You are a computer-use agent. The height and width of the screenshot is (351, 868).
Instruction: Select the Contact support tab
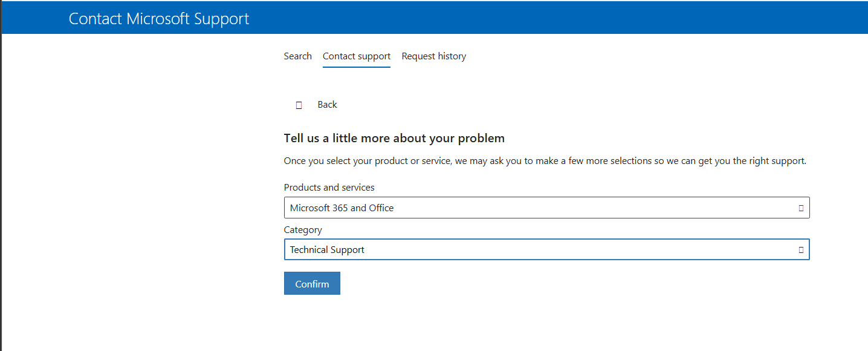tap(357, 56)
